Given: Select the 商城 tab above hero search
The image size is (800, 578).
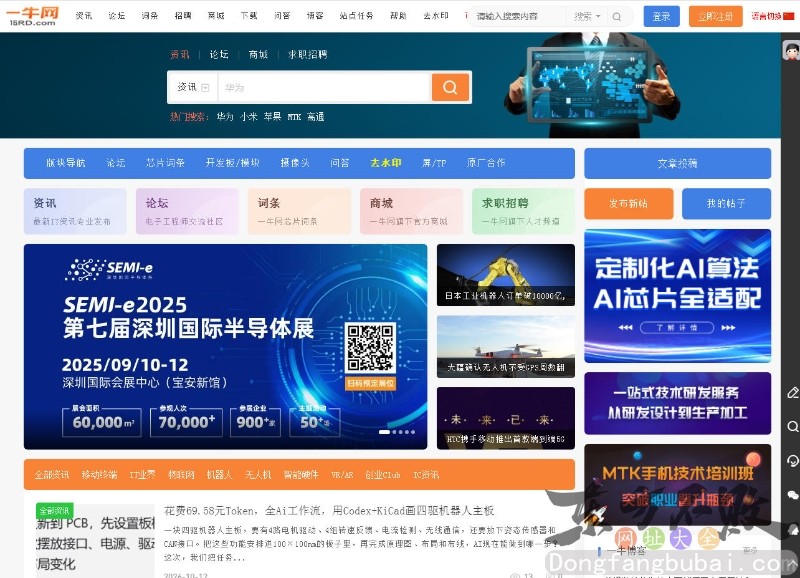Looking at the screenshot, I should tap(258, 55).
